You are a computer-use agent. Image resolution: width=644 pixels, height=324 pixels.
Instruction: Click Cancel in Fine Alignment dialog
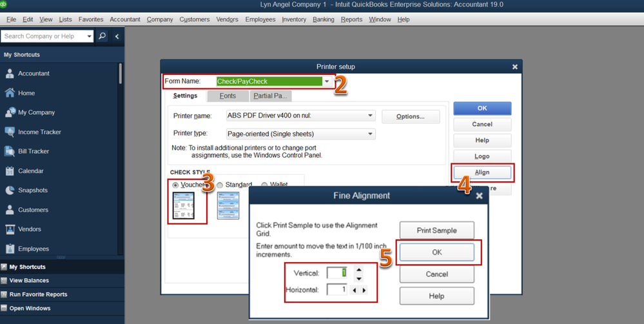click(436, 274)
